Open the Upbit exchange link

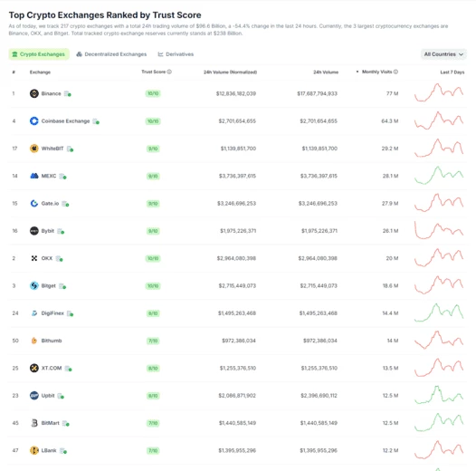[x=48, y=395]
